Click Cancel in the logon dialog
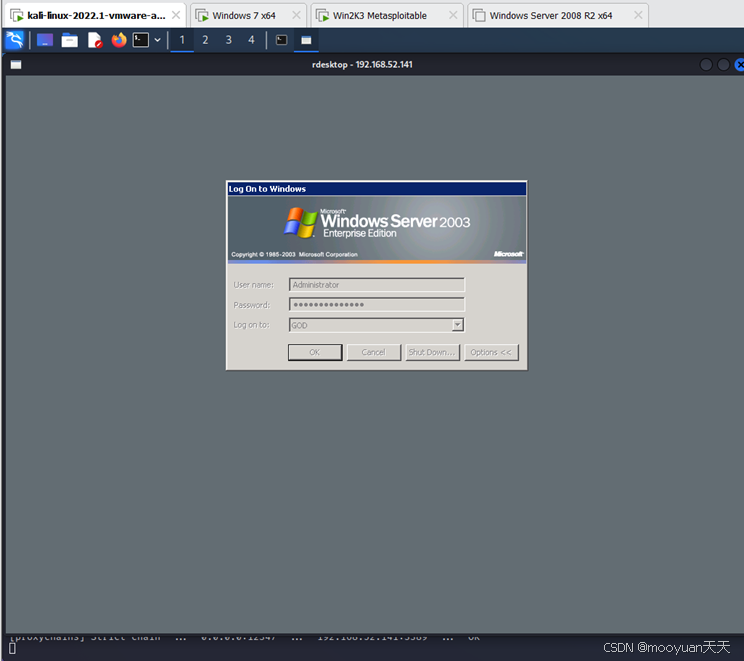 (x=374, y=352)
